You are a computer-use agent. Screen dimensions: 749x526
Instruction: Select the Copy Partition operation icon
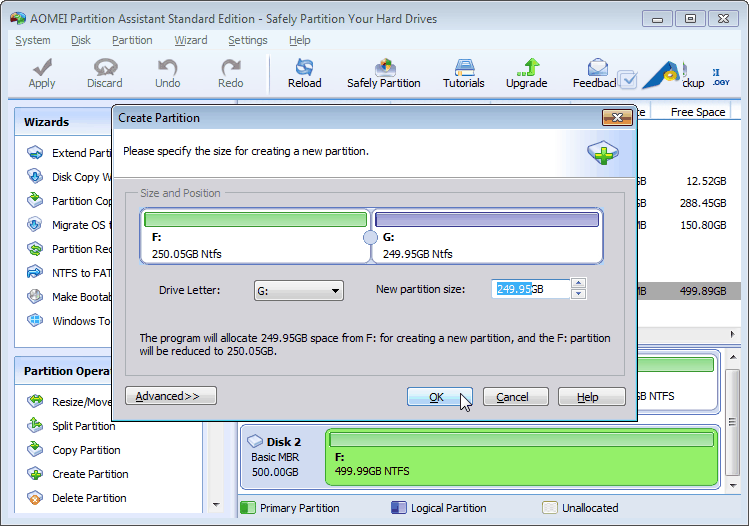coord(35,450)
